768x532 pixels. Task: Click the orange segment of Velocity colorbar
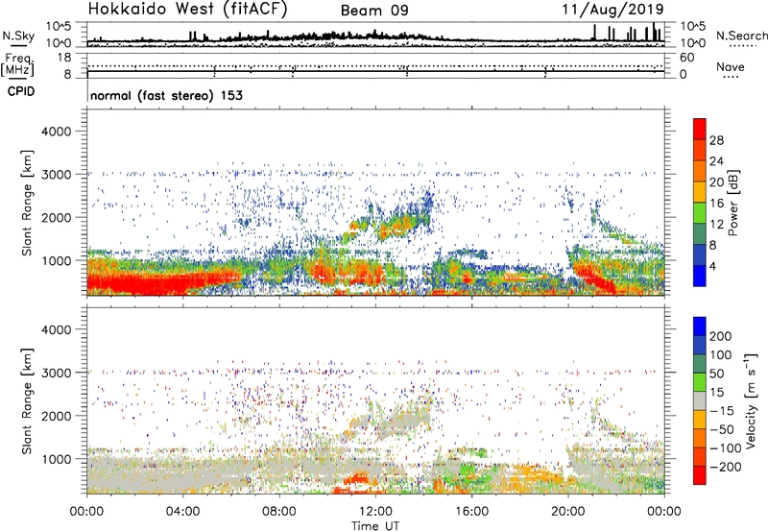pos(700,438)
